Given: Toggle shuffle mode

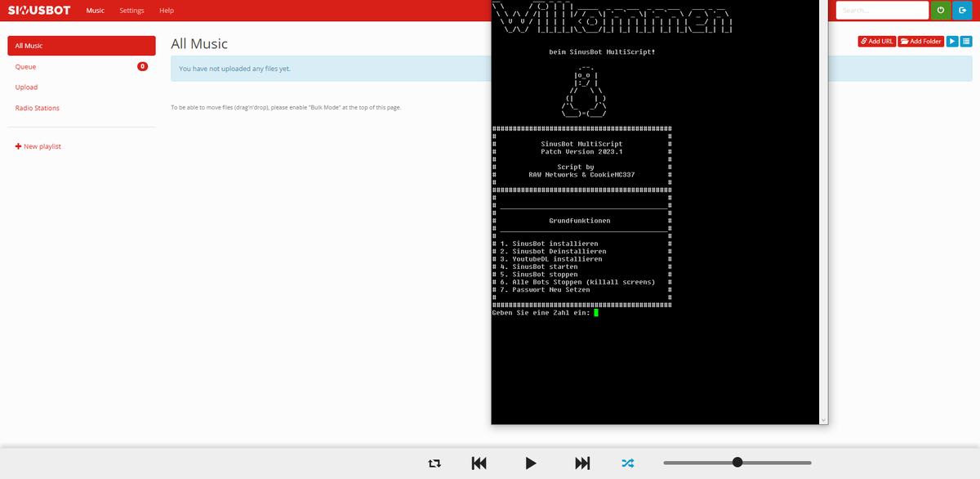Looking at the screenshot, I should [627, 463].
